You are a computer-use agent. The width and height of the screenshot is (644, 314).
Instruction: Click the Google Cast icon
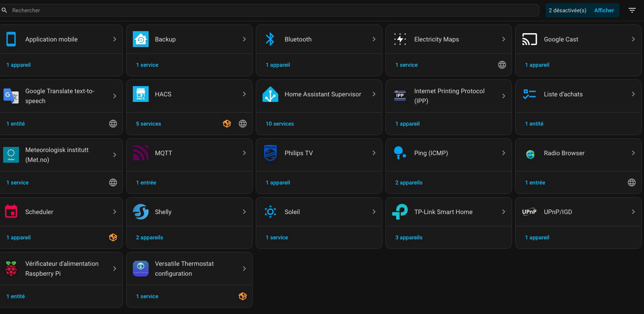point(530,39)
